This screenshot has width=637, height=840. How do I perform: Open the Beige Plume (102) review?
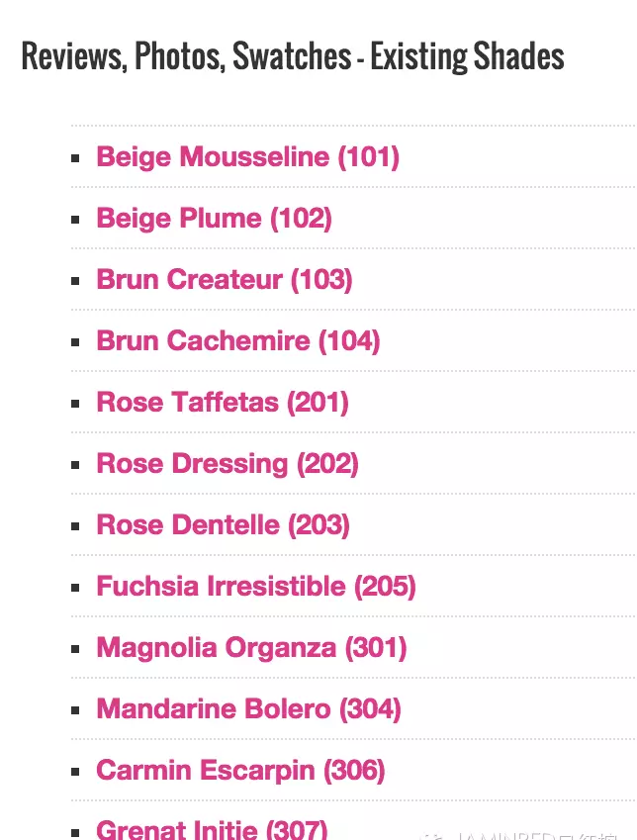pyautogui.click(x=215, y=219)
